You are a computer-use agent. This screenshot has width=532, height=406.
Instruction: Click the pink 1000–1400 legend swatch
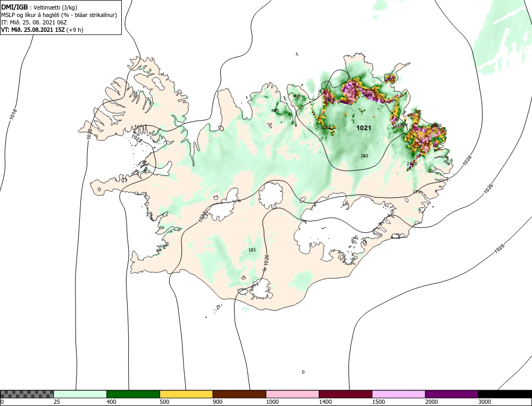293,394
